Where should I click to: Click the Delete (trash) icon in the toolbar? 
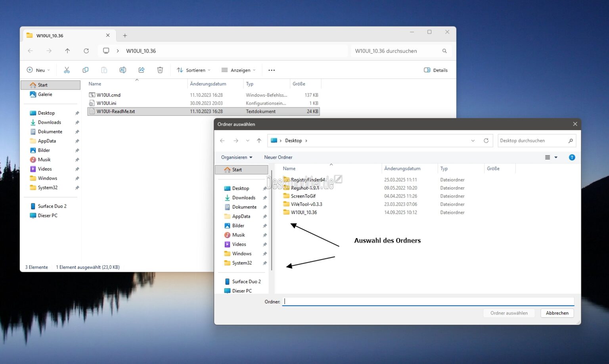pyautogui.click(x=160, y=70)
